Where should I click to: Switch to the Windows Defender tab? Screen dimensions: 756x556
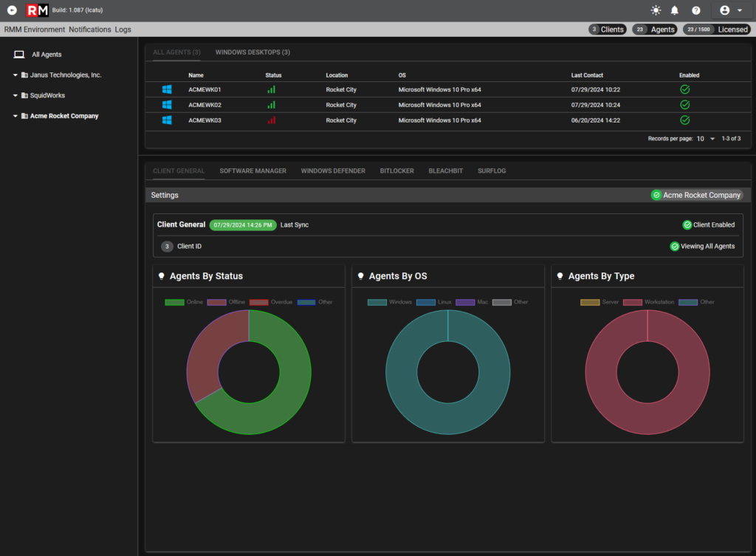click(333, 171)
